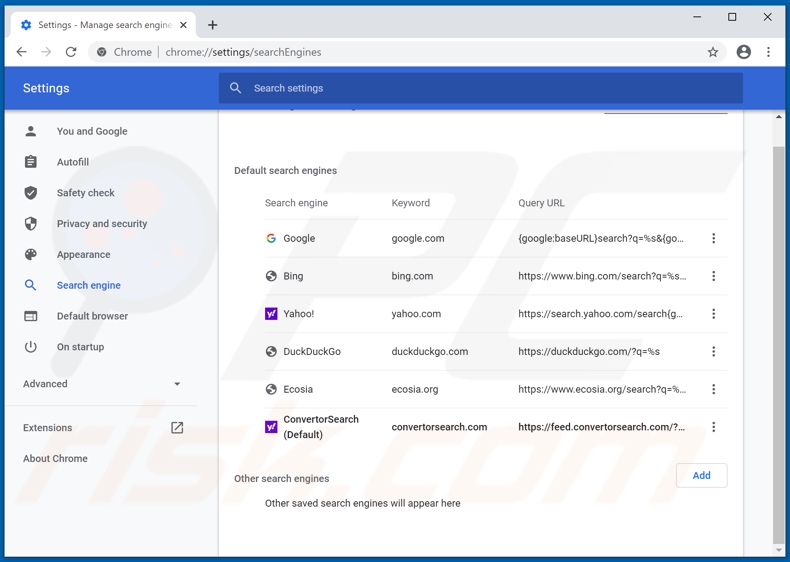
Task: Reload the page with the refresh icon
Action: pos(71,52)
